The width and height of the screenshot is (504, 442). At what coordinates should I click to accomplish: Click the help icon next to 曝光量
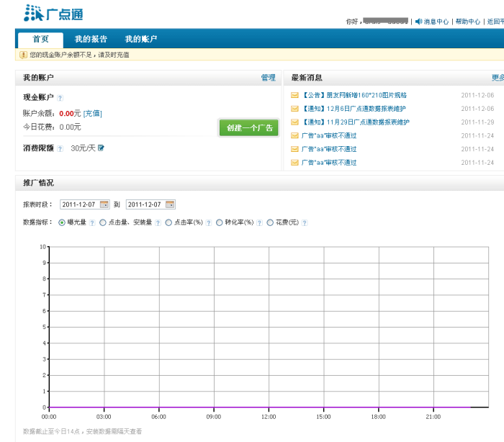click(92, 223)
